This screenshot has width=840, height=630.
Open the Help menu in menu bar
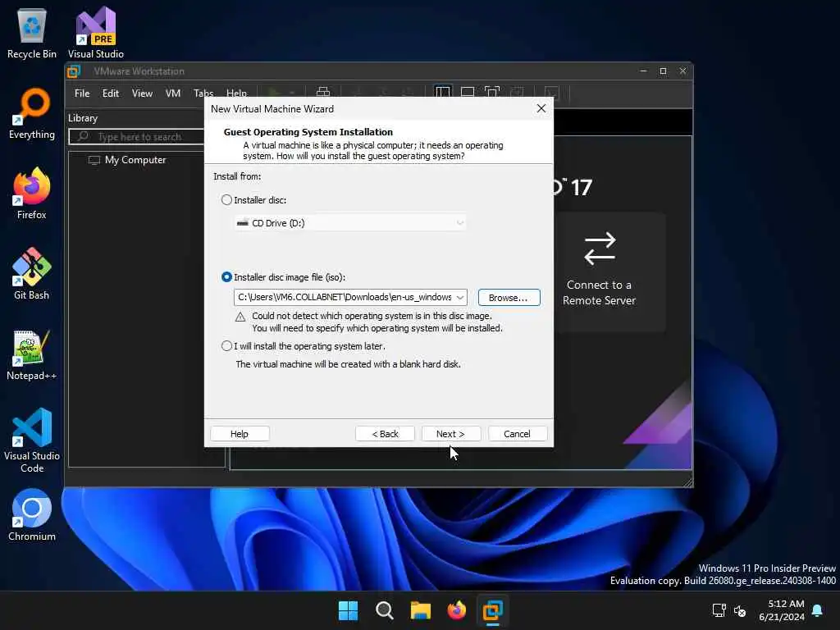236,94
